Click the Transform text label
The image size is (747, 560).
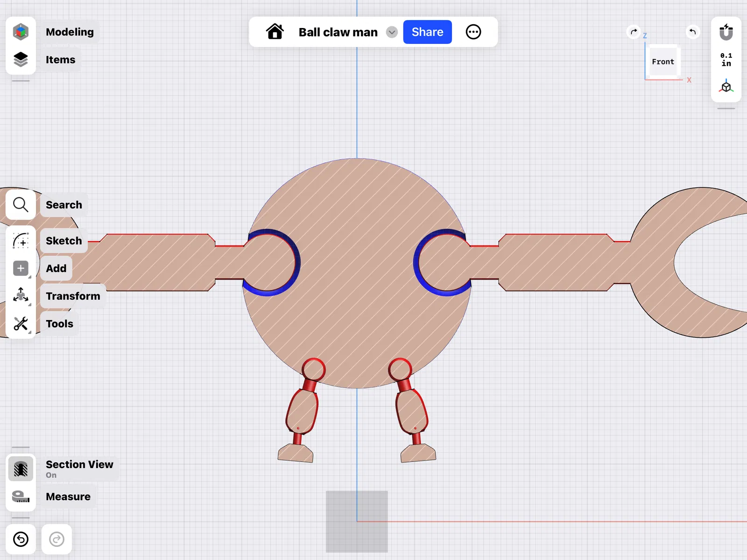coord(73,296)
